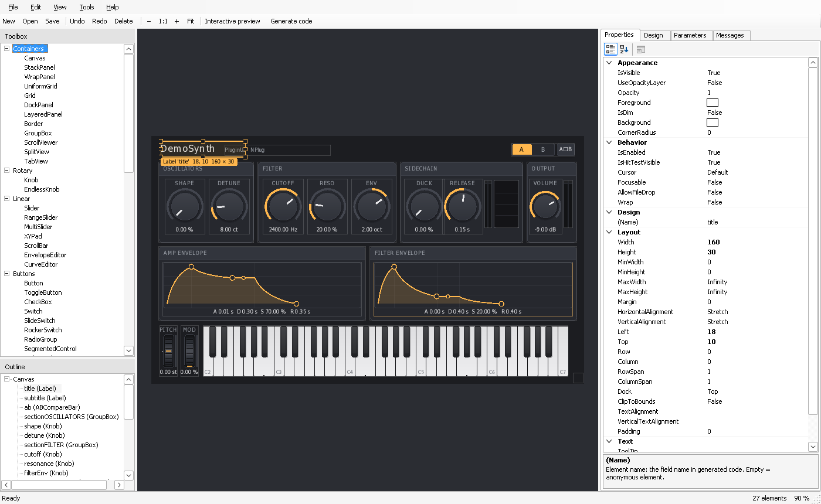This screenshot has width=821, height=504.
Task: Toggle Interactive preview mode
Action: 232,21
